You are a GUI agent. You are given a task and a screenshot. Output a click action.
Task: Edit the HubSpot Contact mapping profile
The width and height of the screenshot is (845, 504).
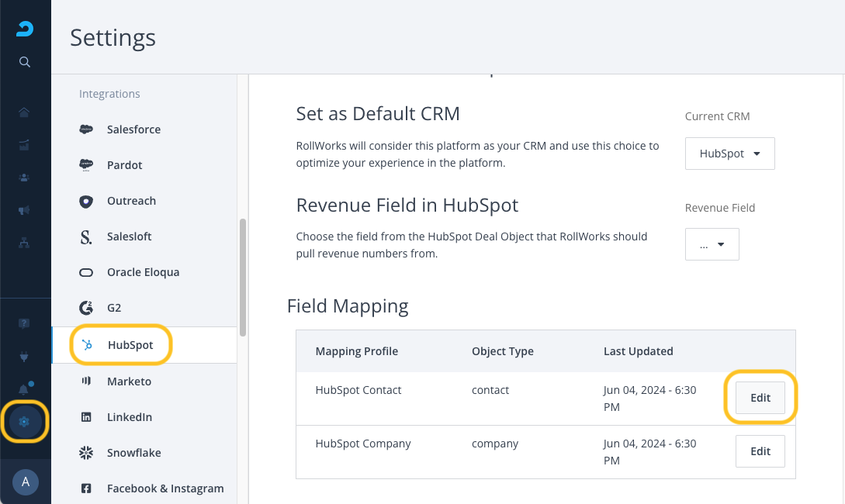click(x=760, y=398)
